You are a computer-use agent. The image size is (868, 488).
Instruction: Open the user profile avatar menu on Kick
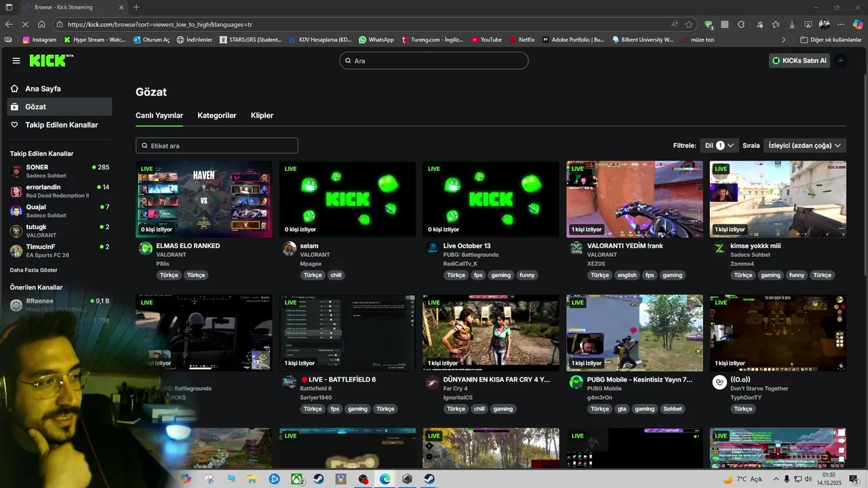click(841, 60)
